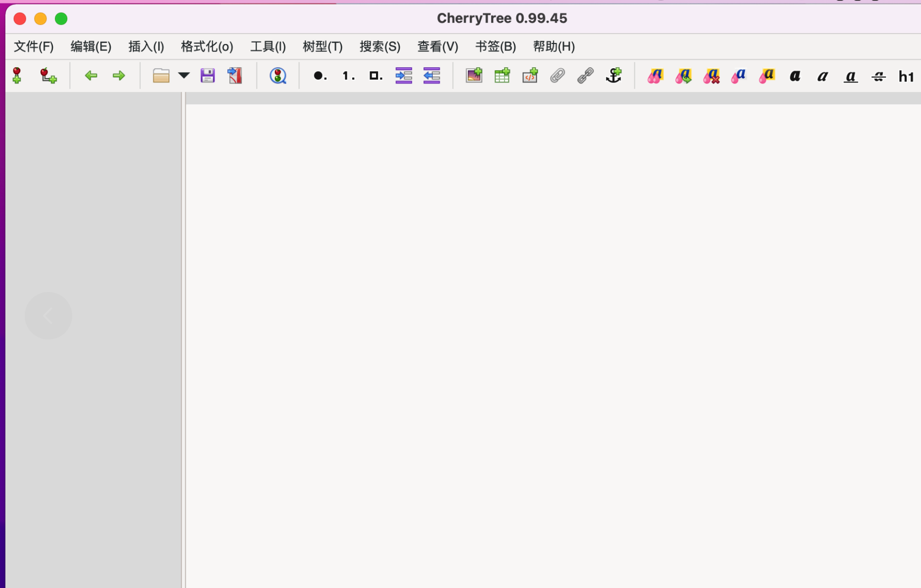This screenshot has width=921, height=588.
Task: Open the 工具(I) menu
Action: (268, 46)
